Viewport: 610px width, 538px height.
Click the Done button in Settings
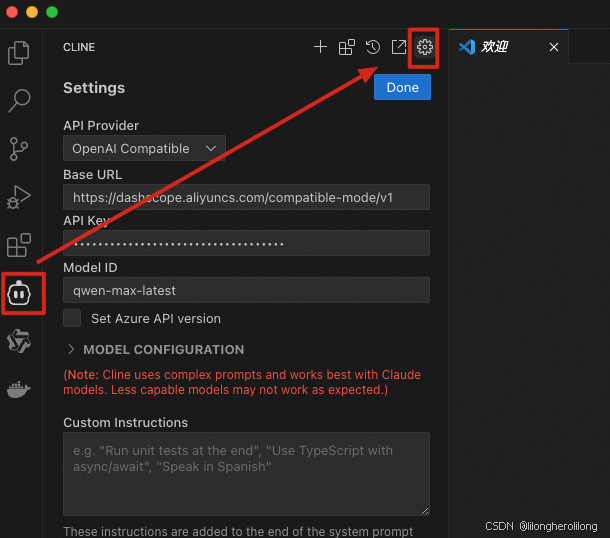(x=402, y=87)
